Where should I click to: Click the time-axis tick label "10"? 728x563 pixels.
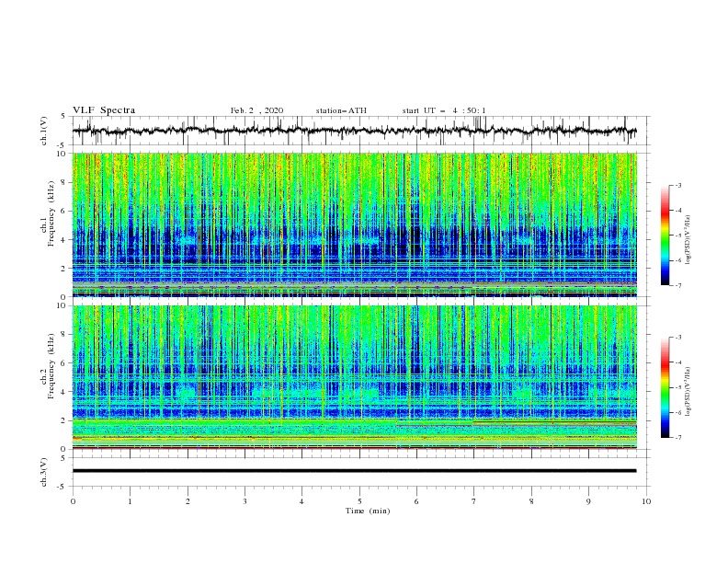(646, 501)
